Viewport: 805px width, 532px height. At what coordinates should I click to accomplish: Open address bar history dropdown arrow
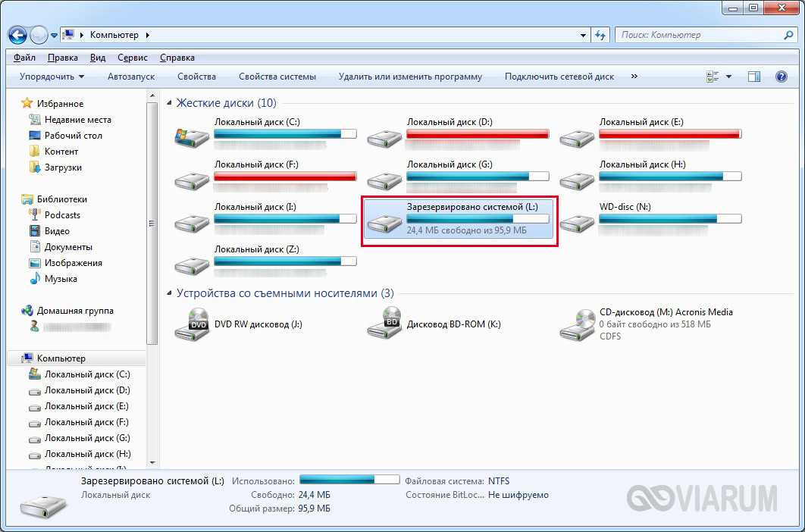tap(583, 36)
